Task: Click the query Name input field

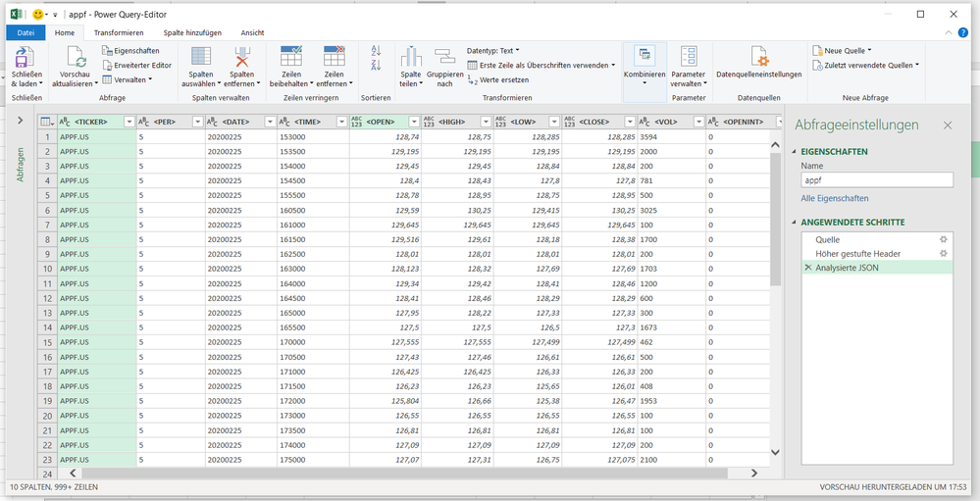Action: (877, 180)
